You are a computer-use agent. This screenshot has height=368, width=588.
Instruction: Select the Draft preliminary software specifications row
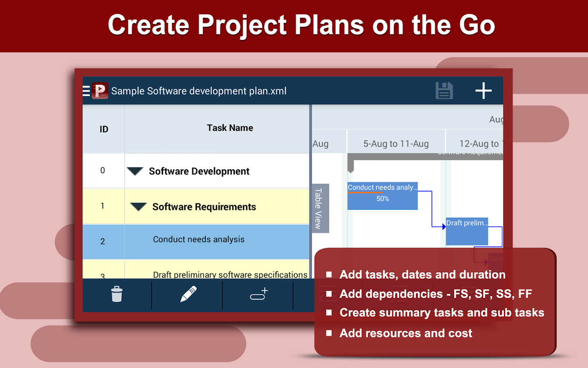point(196,270)
